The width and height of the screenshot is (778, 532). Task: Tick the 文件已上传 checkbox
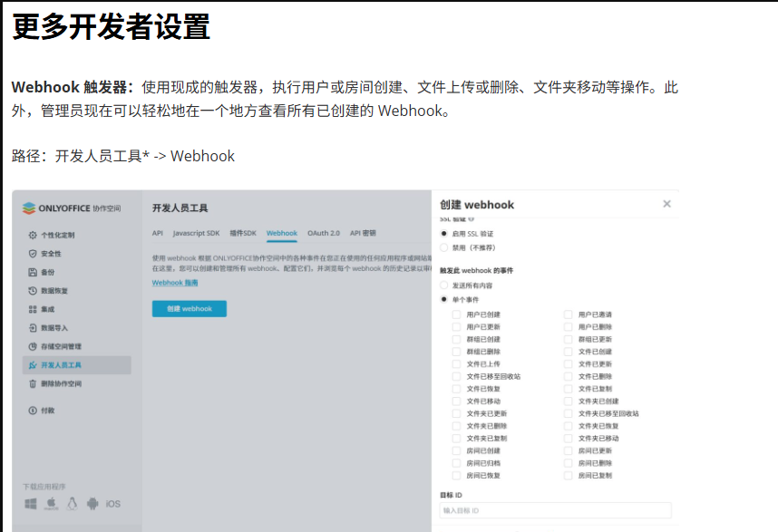[x=456, y=364]
